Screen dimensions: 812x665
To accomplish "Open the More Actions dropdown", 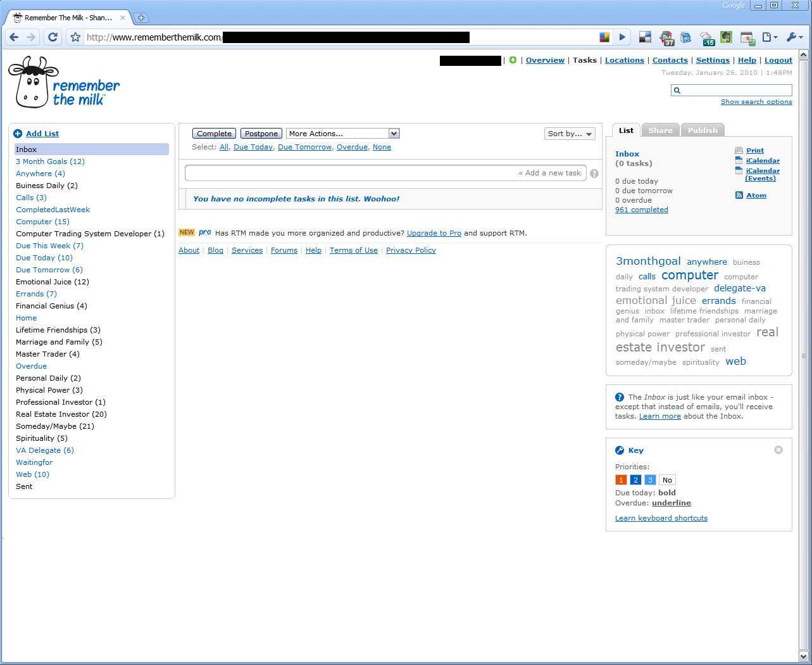I will 343,134.
